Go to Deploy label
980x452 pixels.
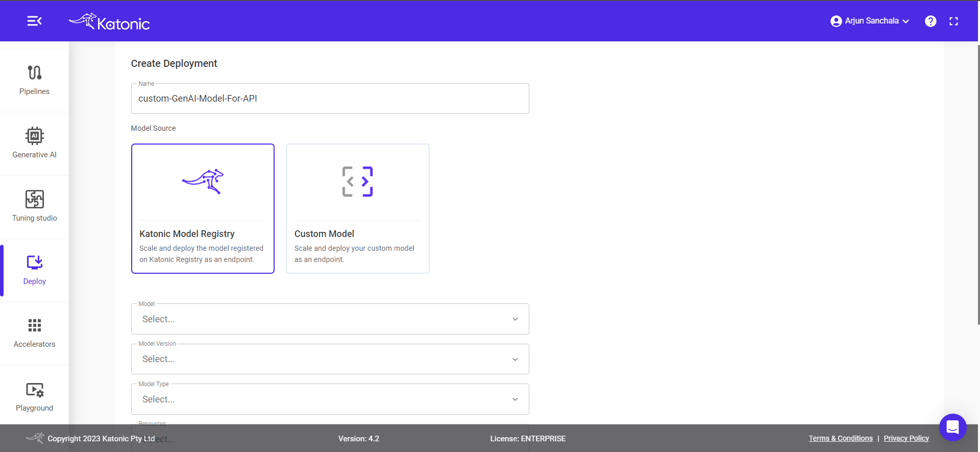[x=35, y=281]
